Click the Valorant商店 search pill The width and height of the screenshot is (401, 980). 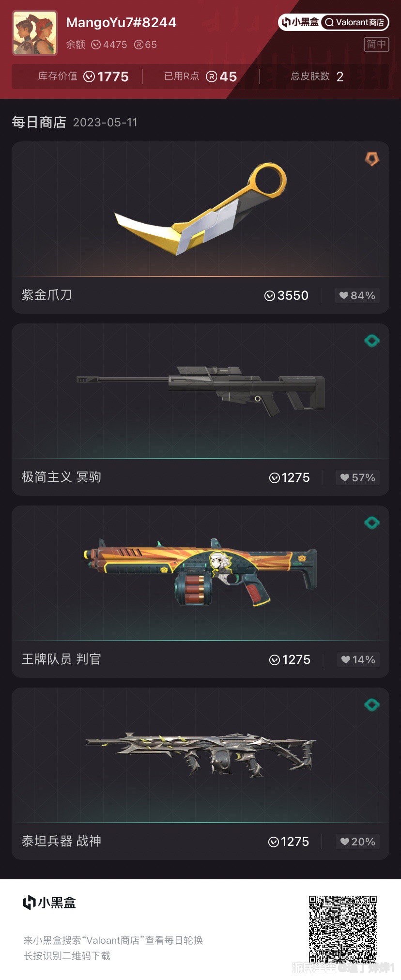click(355, 22)
